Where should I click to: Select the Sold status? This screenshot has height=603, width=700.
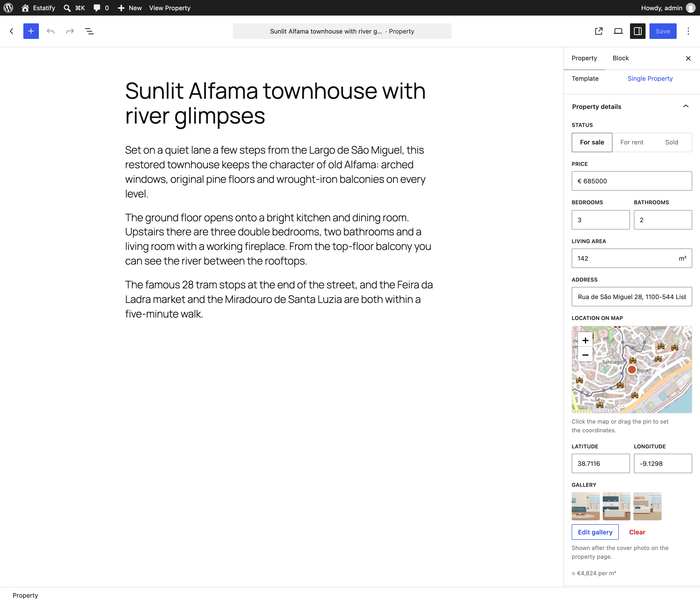pyautogui.click(x=672, y=142)
